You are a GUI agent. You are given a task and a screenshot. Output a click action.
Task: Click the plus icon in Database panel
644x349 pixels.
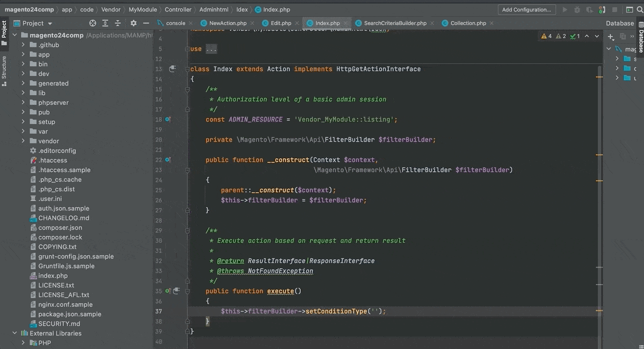click(610, 37)
